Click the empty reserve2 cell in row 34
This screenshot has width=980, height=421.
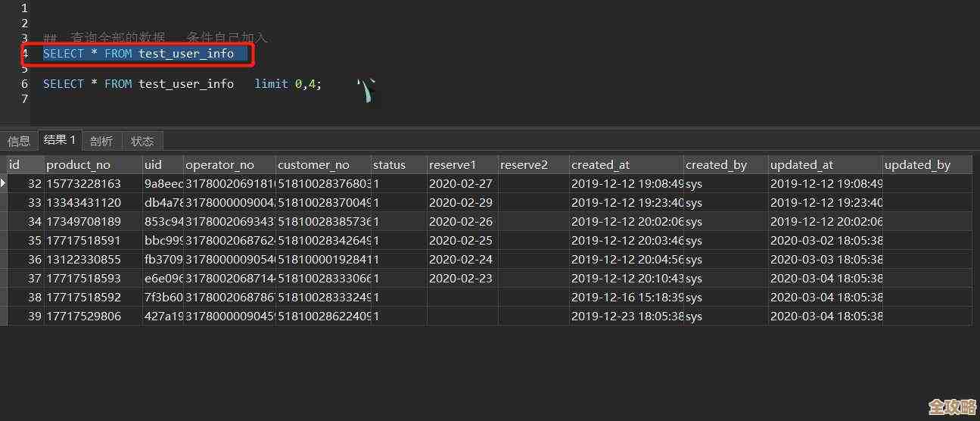534,222
